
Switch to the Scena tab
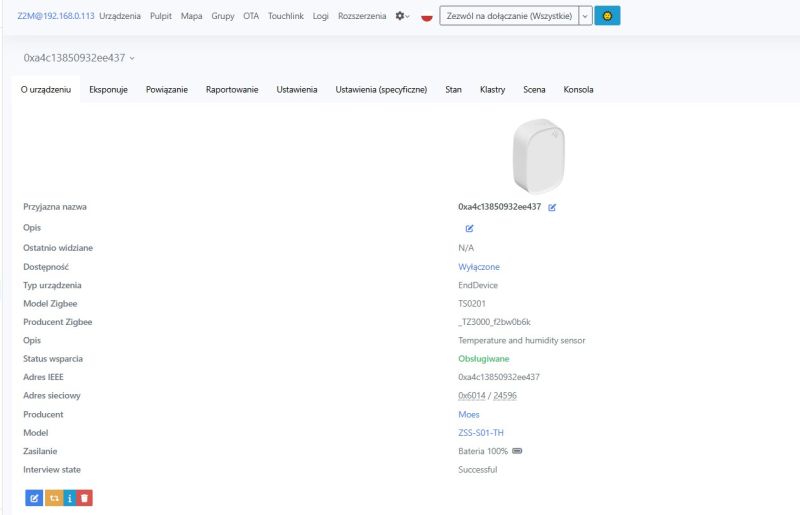click(x=534, y=89)
